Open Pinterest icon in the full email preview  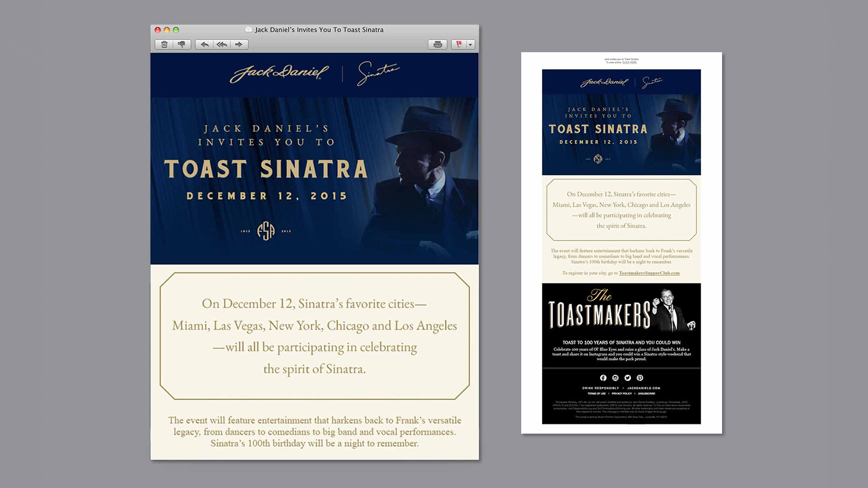640,378
